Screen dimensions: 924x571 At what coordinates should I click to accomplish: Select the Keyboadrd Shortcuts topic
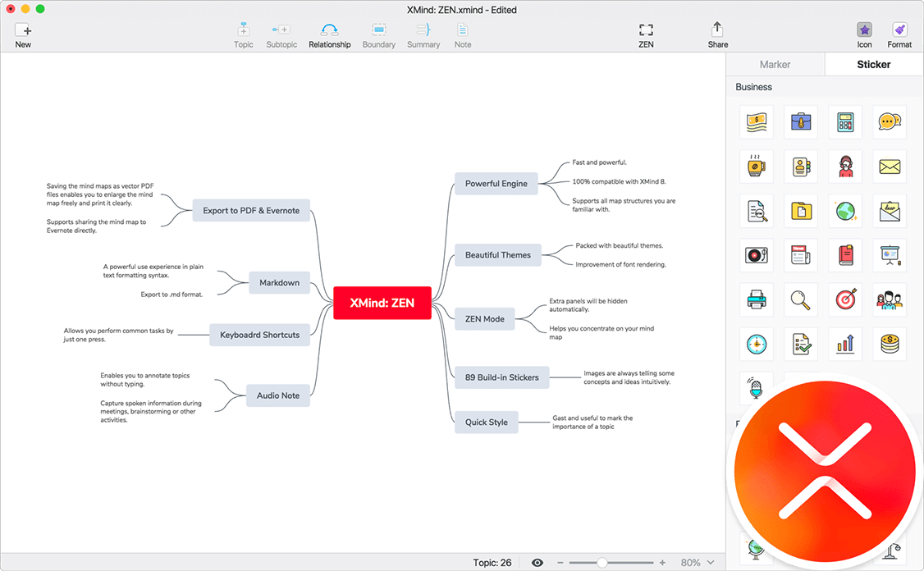click(x=260, y=335)
